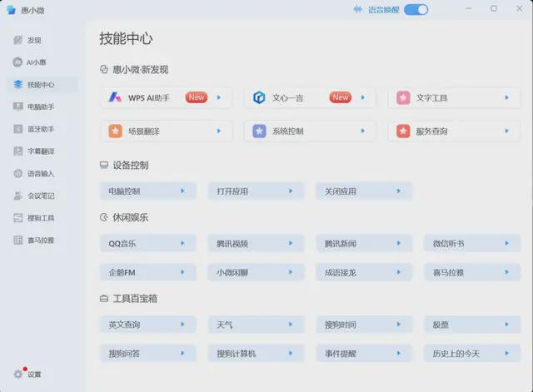Open the 历史上的今天 tool button
The width and height of the screenshot is (533, 392).
(x=472, y=353)
